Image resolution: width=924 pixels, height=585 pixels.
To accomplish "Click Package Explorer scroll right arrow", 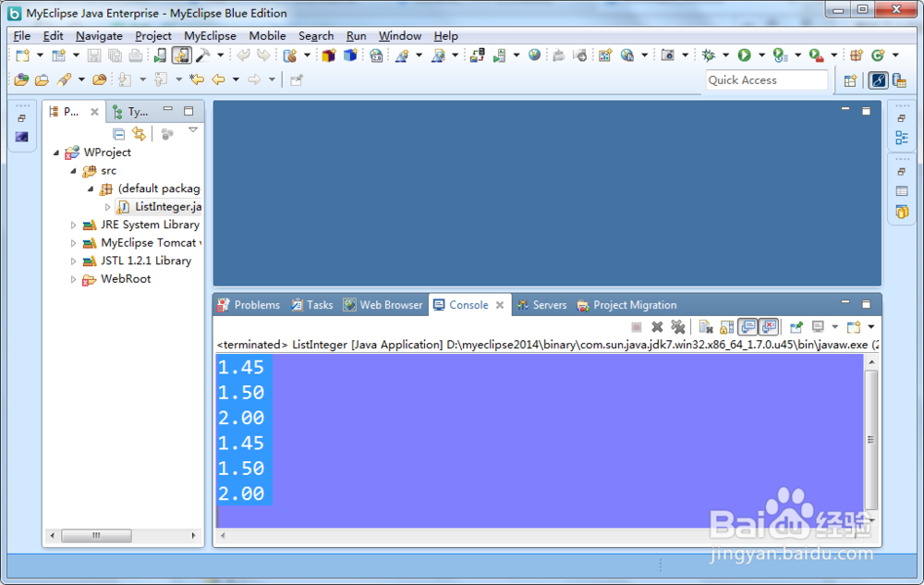I will coord(193,535).
